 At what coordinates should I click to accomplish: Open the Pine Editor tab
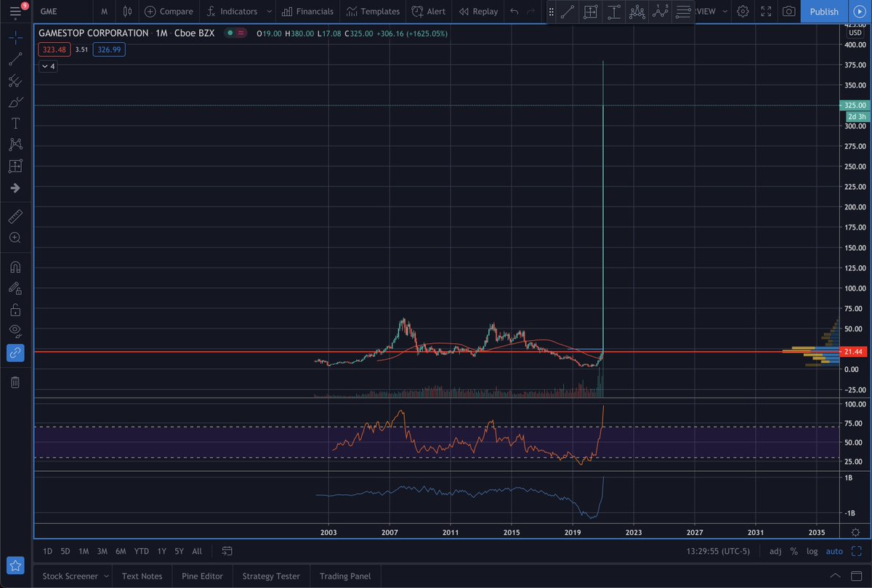pos(202,576)
